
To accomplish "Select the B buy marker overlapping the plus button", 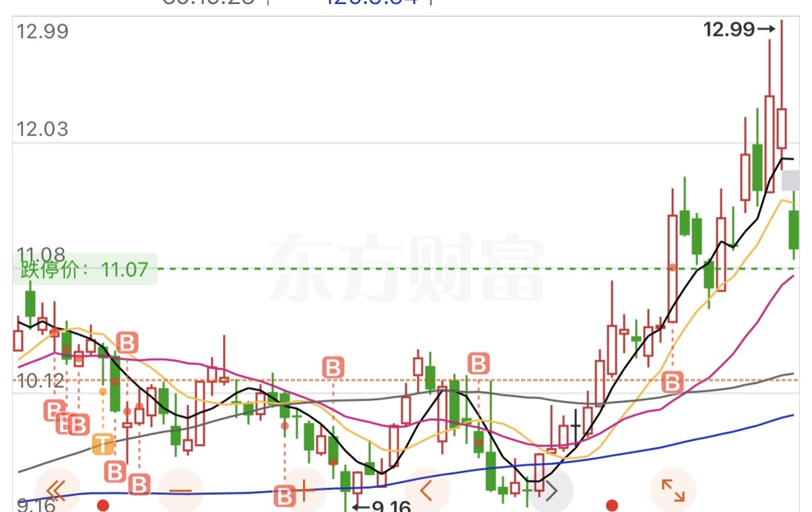I will (285, 497).
